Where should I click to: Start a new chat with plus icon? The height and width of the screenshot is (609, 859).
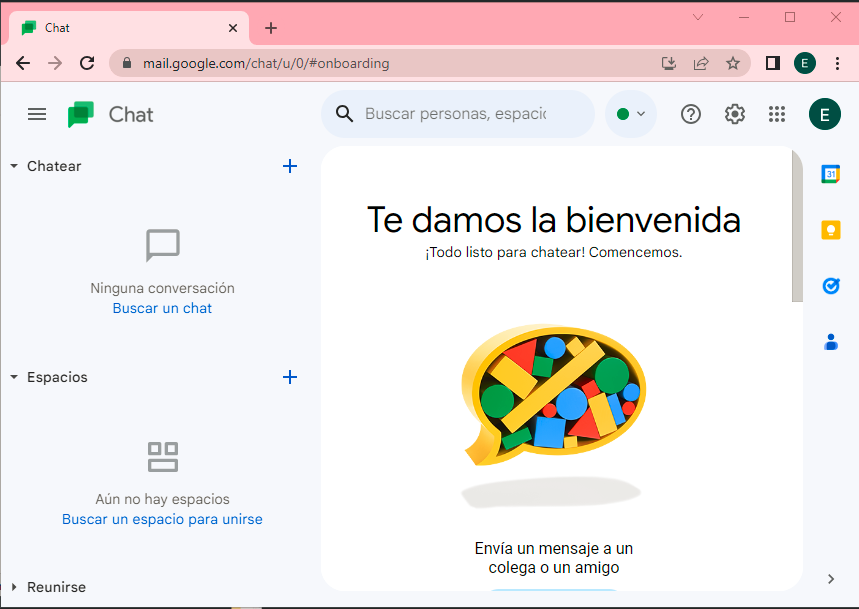click(x=290, y=166)
